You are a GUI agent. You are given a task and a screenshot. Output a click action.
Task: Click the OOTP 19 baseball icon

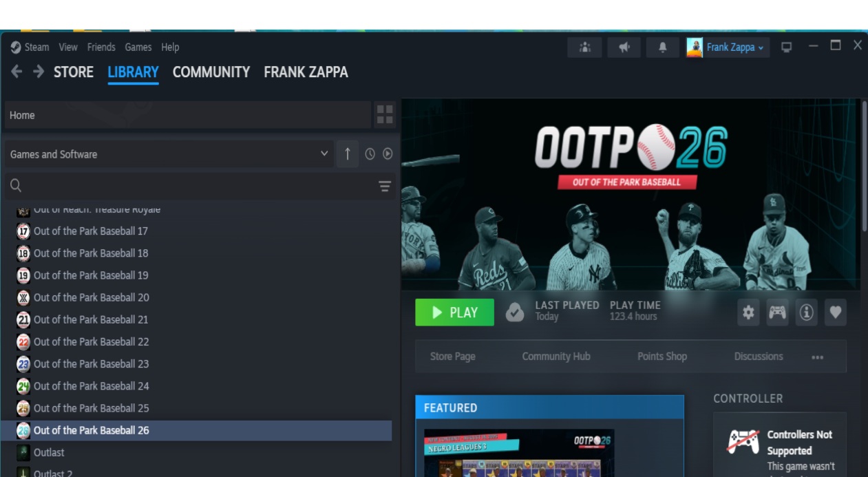pyautogui.click(x=23, y=275)
